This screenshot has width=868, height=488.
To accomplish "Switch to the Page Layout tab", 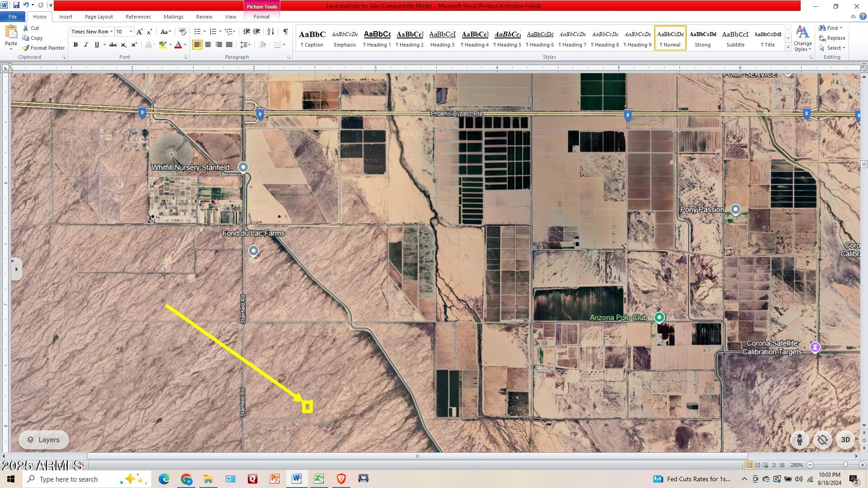I will [99, 17].
